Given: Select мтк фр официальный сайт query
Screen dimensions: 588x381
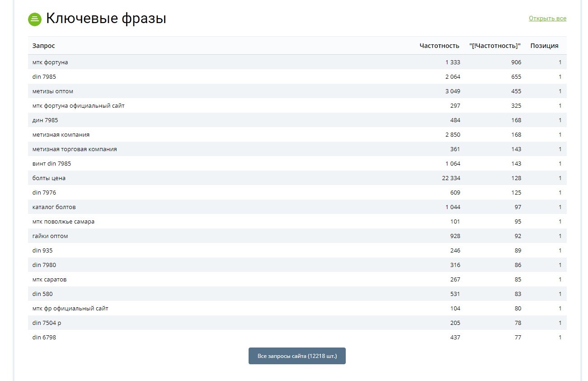Looking at the screenshot, I should click(71, 308).
